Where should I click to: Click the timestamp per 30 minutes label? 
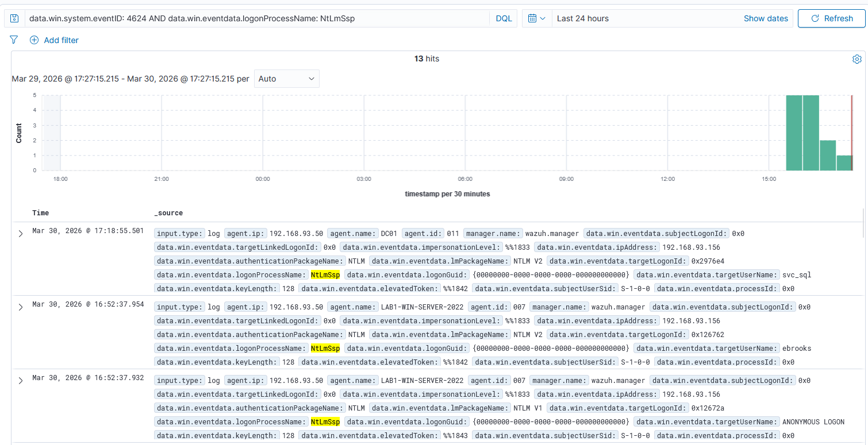coord(447,194)
